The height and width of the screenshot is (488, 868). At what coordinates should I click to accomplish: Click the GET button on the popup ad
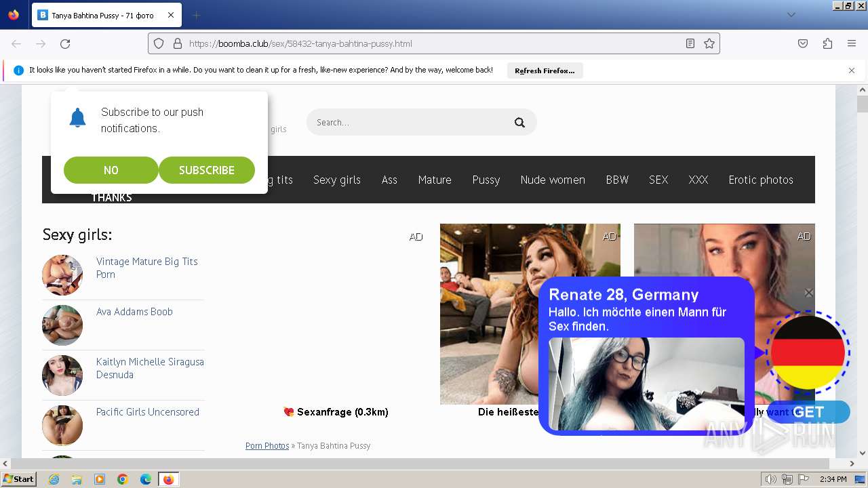808,412
